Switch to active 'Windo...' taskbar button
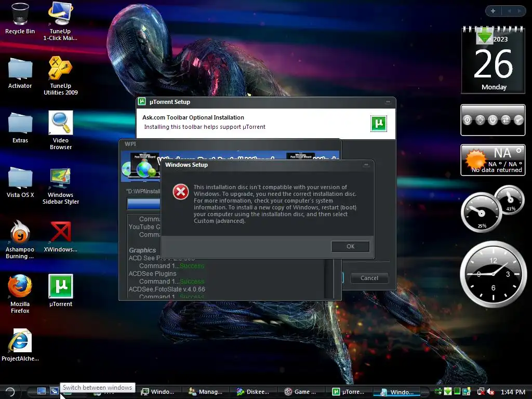This screenshot has width=532, height=399. 397,392
